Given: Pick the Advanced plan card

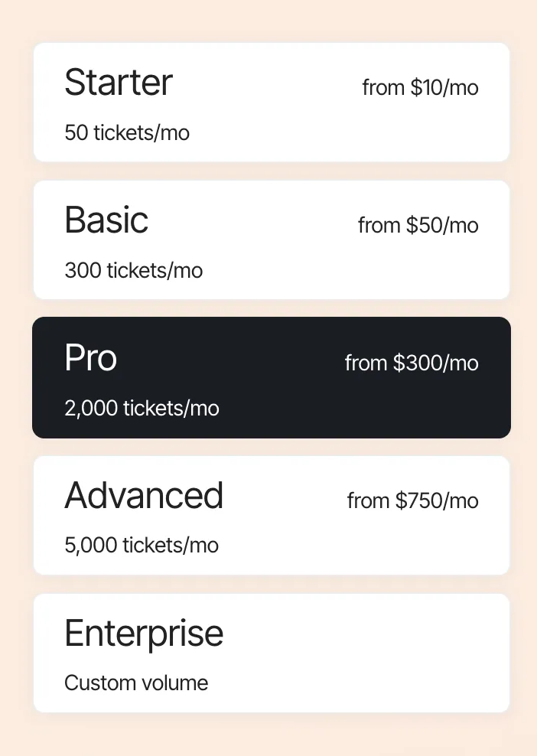Looking at the screenshot, I should 272,516.
